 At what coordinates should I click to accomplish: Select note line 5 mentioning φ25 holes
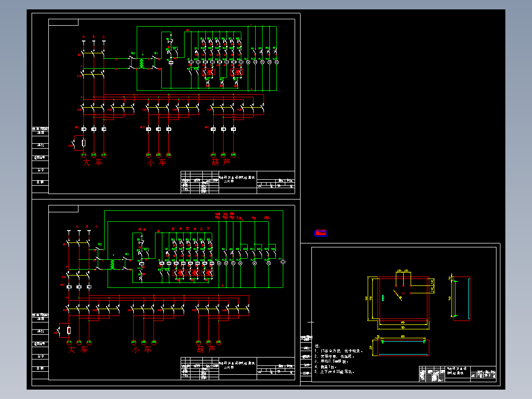(x=334, y=372)
